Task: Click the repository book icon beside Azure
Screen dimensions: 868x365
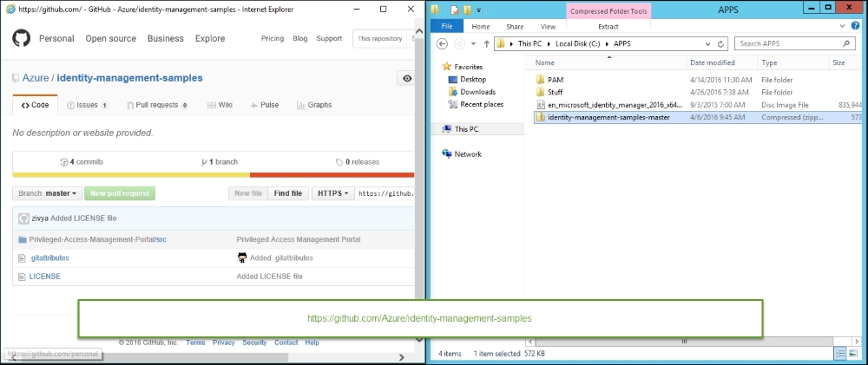Action: (16, 79)
